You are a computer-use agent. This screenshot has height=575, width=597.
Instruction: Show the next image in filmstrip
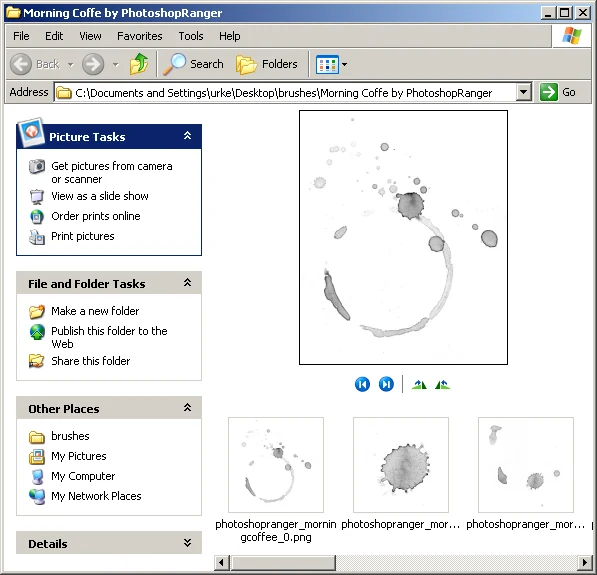[386, 384]
